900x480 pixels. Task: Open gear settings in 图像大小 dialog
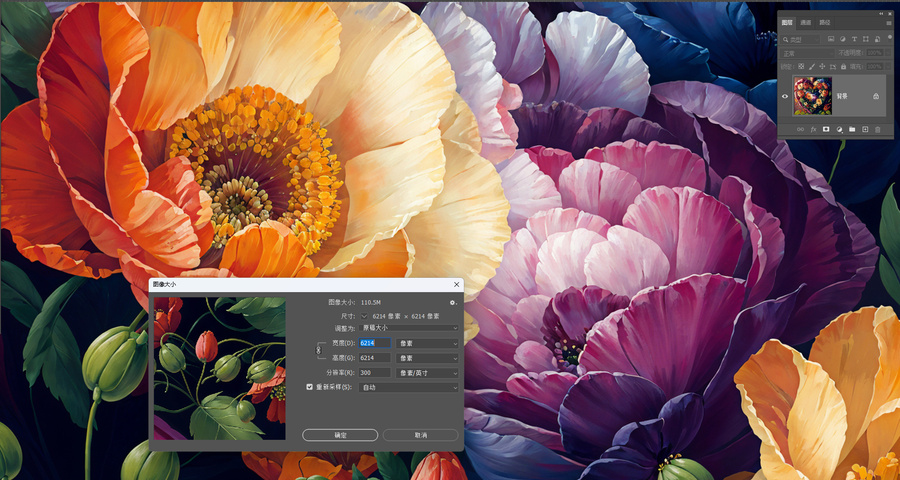(x=453, y=303)
